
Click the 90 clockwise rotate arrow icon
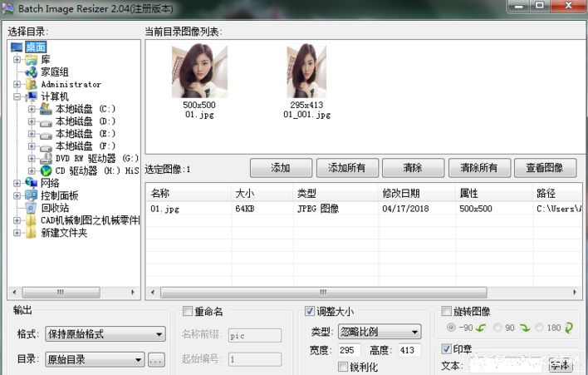(525, 328)
